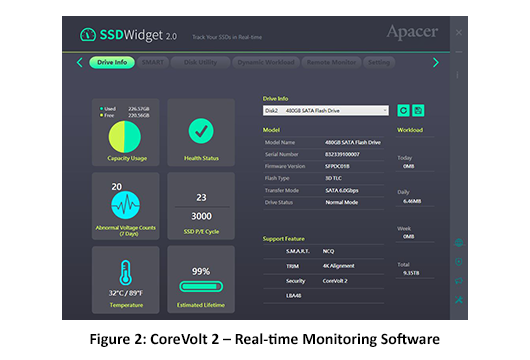Open the tools icon in sidebar
530x360 pixels.
coord(459,299)
